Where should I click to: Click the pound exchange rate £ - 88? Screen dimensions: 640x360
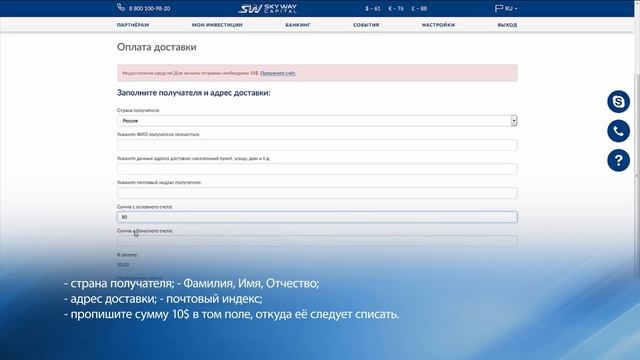pyautogui.click(x=419, y=9)
